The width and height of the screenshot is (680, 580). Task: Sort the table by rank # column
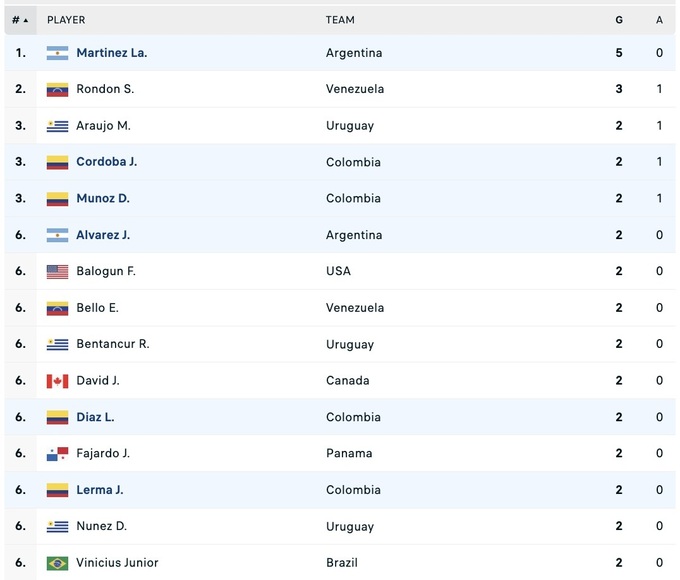19,20
